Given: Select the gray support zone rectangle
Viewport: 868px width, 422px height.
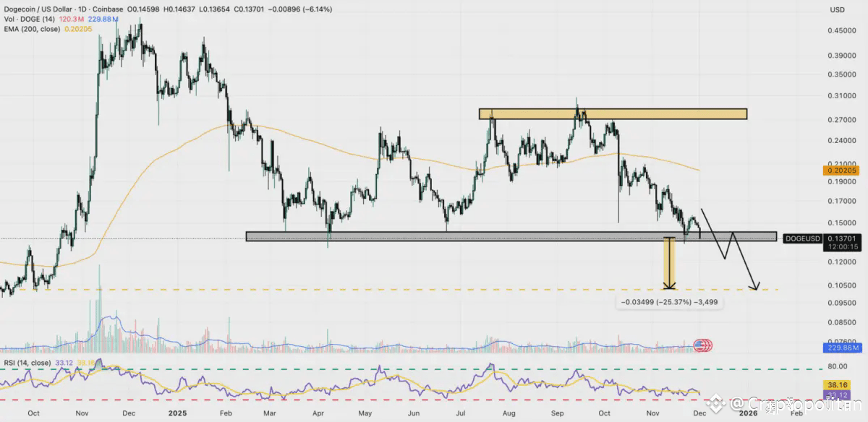Looking at the screenshot, I should click(511, 236).
